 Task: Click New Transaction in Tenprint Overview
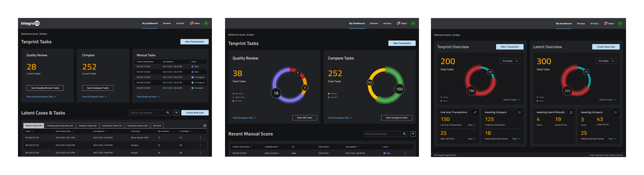click(510, 47)
